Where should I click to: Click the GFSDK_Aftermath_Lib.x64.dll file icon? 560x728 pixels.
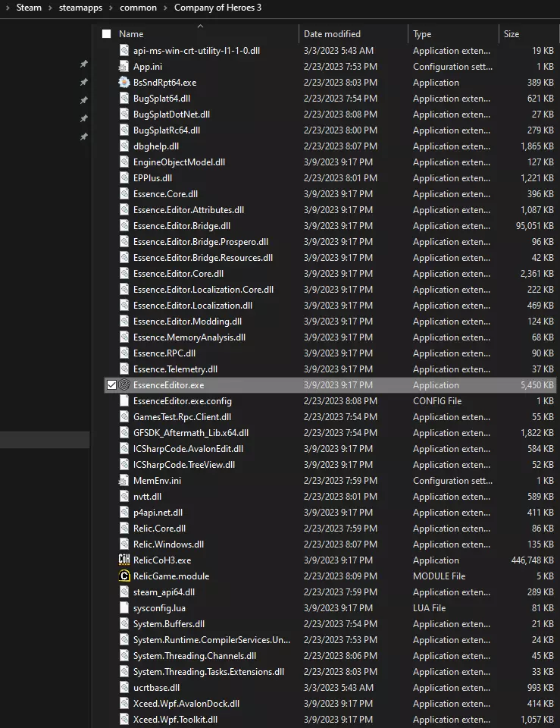[124, 433]
